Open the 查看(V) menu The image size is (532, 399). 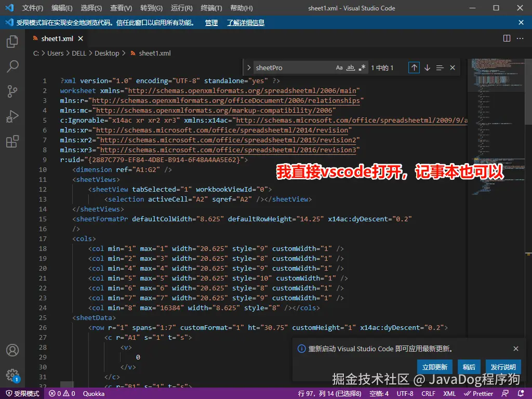click(121, 8)
